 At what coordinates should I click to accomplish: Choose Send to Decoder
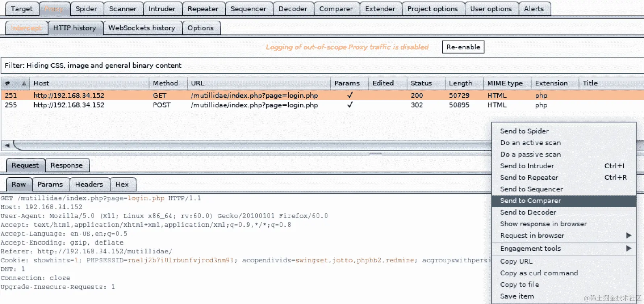pos(564,212)
